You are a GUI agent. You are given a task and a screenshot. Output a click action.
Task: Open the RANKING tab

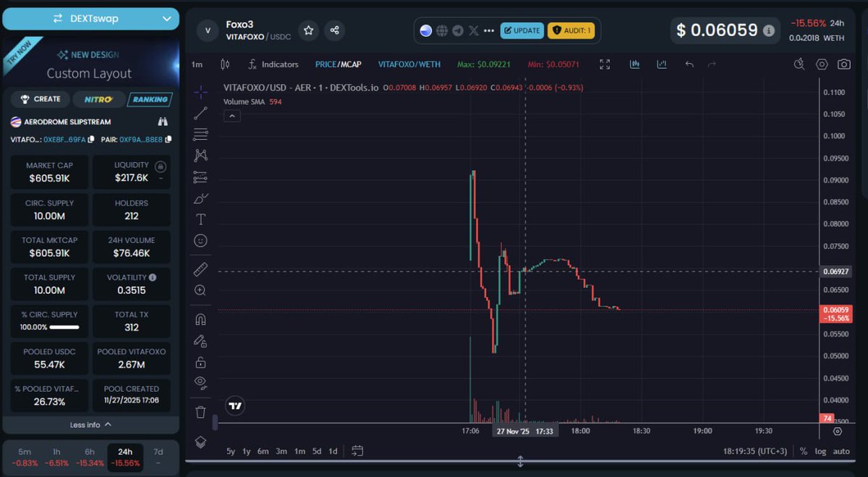(x=149, y=99)
